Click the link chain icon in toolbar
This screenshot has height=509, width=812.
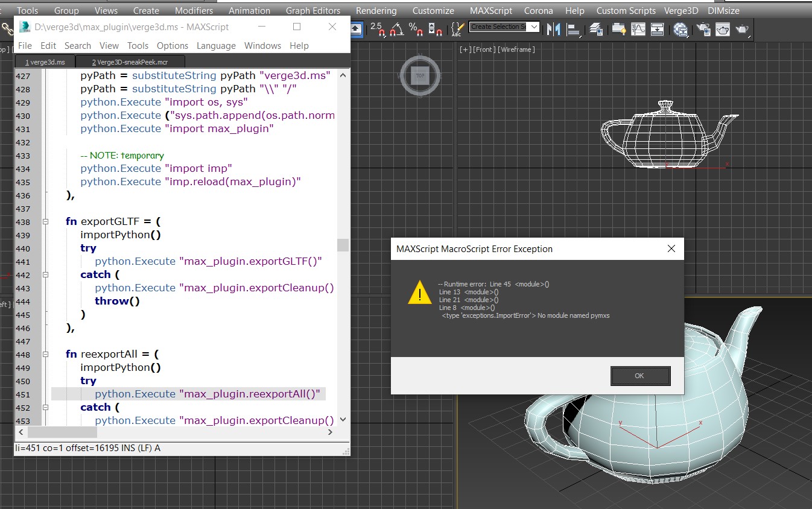[7, 28]
